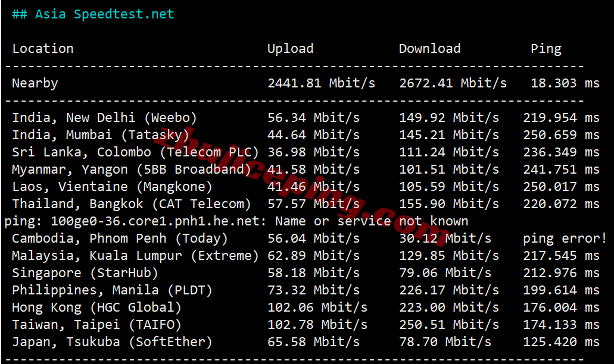Image resolution: width=614 pixels, height=364 pixels.
Task: Click Tsukuba ping 125.420 ms
Action: pyautogui.click(x=561, y=342)
